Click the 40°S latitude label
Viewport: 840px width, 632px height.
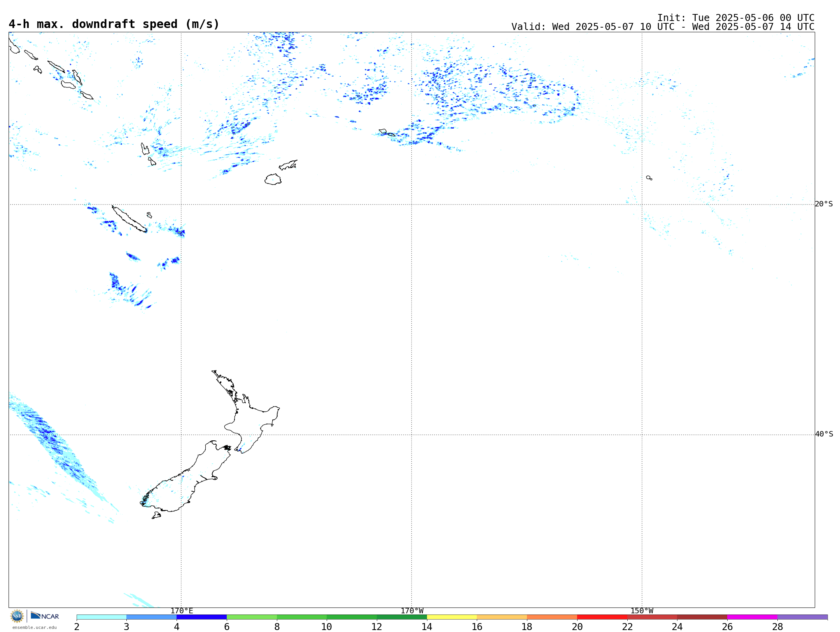pos(824,434)
